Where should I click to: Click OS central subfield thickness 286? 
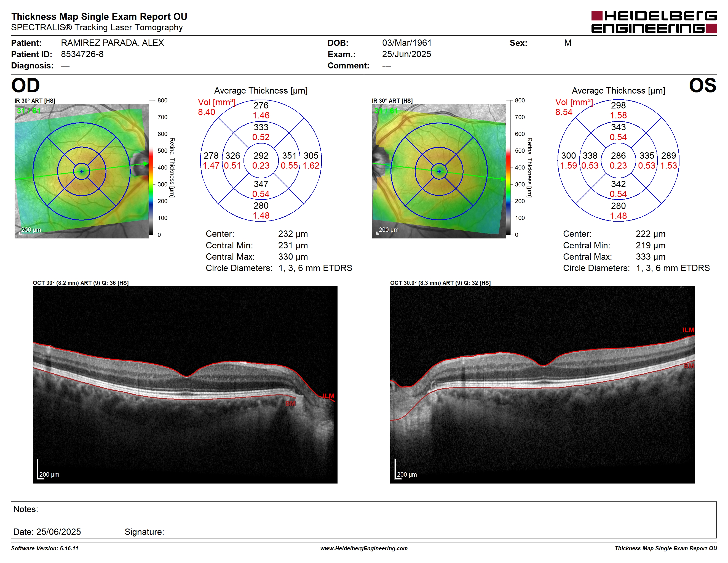[x=618, y=155]
